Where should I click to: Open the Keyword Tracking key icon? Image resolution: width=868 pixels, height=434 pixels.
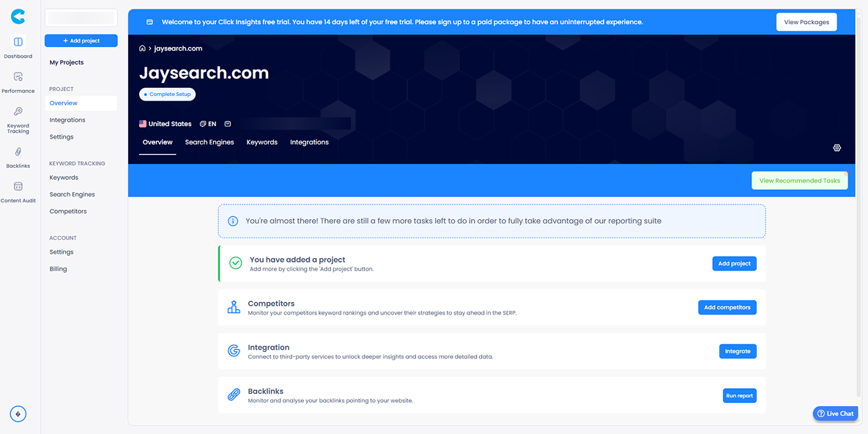[x=18, y=111]
